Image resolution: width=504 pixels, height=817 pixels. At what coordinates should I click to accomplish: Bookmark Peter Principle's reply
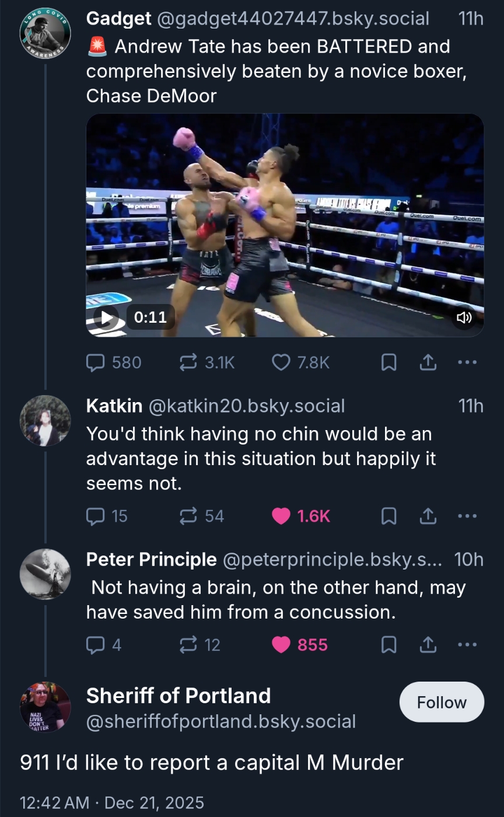tap(388, 645)
